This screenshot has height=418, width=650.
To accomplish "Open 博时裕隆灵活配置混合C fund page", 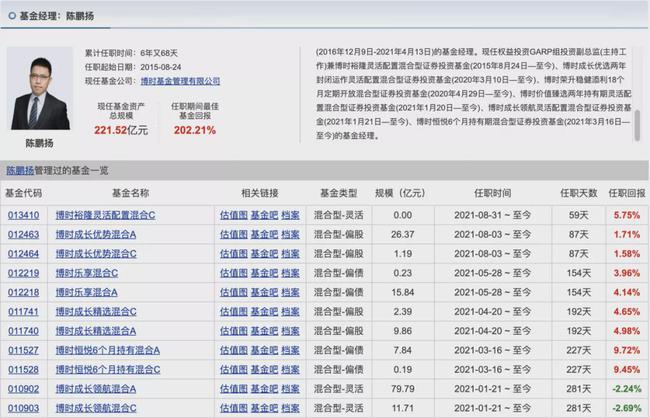I will [x=106, y=215].
